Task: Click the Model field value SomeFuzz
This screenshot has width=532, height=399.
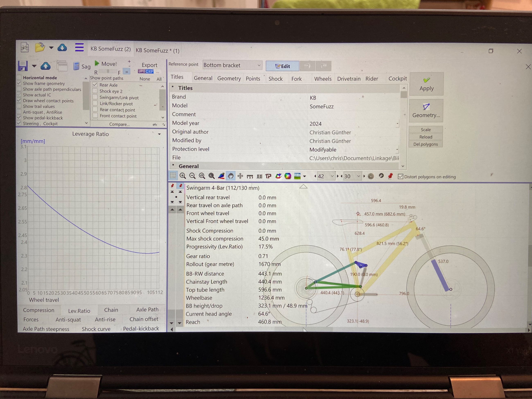Action: [x=322, y=106]
